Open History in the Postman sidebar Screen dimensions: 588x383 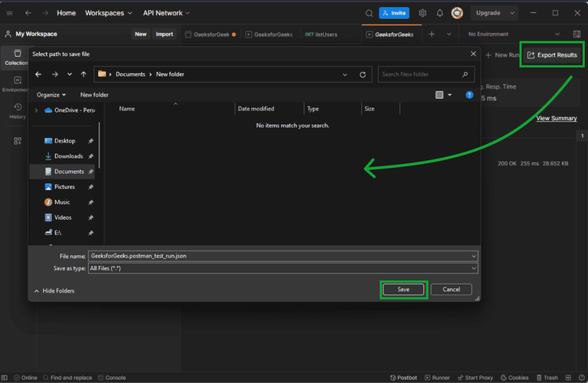point(18,112)
